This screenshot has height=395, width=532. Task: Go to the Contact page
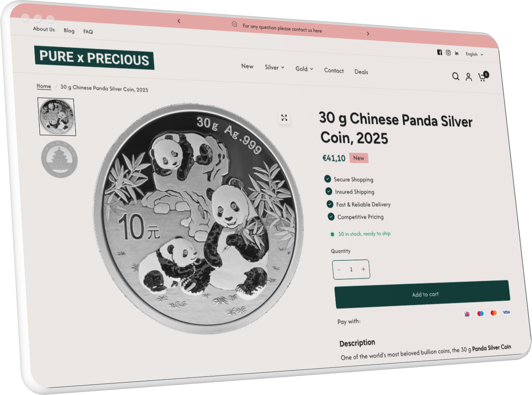point(334,71)
